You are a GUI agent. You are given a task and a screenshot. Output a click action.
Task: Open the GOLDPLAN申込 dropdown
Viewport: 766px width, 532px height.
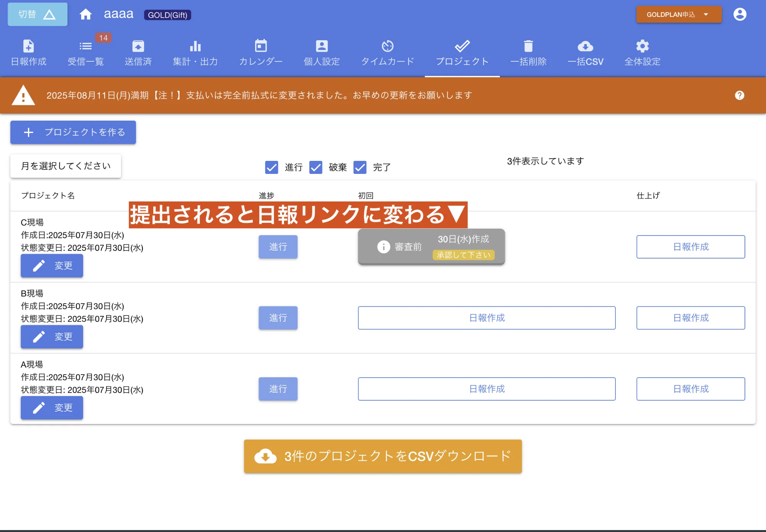click(x=678, y=14)
